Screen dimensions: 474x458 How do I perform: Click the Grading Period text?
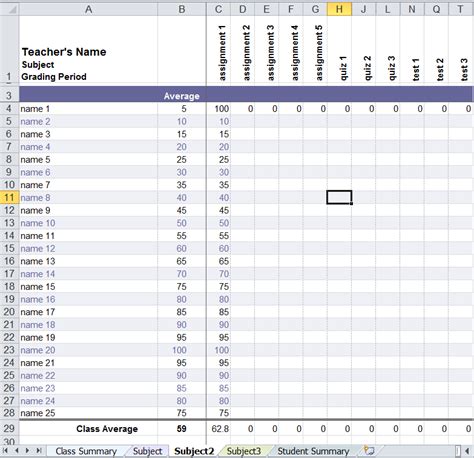[54, 77]
